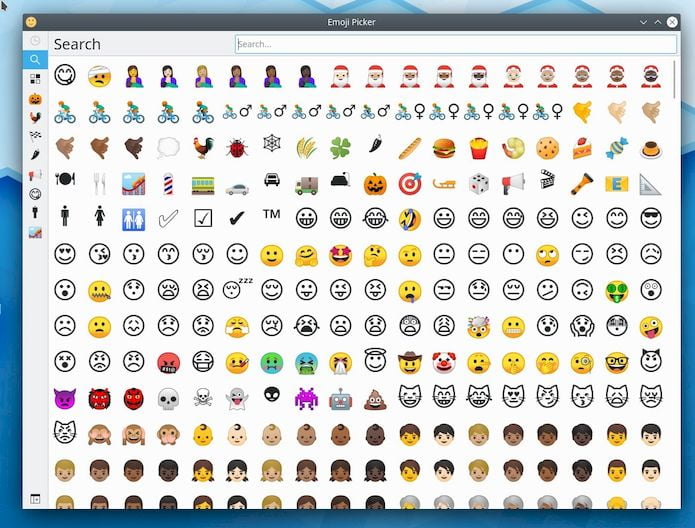
Task: Open the rooster animals category in sidebar
Action: [35, 117]
